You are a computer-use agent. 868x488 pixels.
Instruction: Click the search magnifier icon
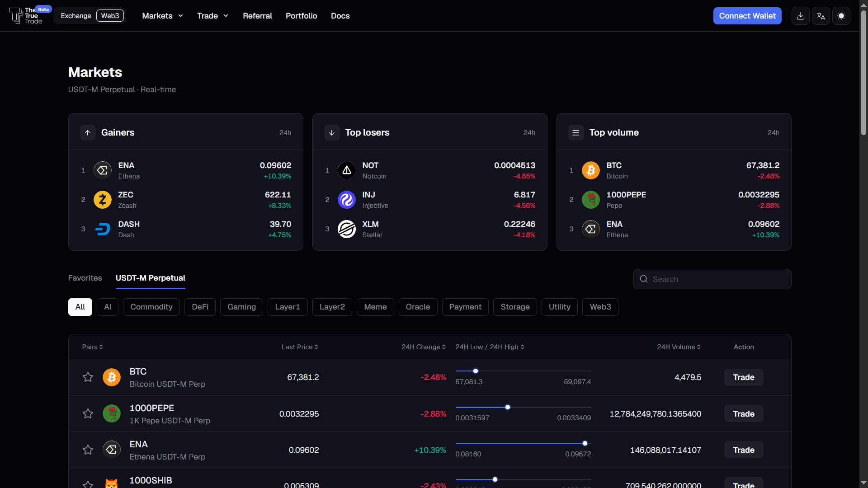coord(644,279)
